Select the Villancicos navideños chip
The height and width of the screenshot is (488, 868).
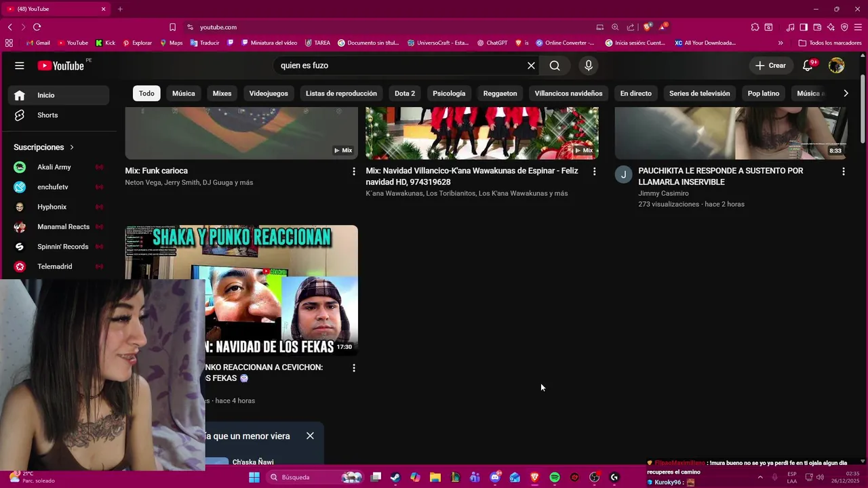click(568, 94)
